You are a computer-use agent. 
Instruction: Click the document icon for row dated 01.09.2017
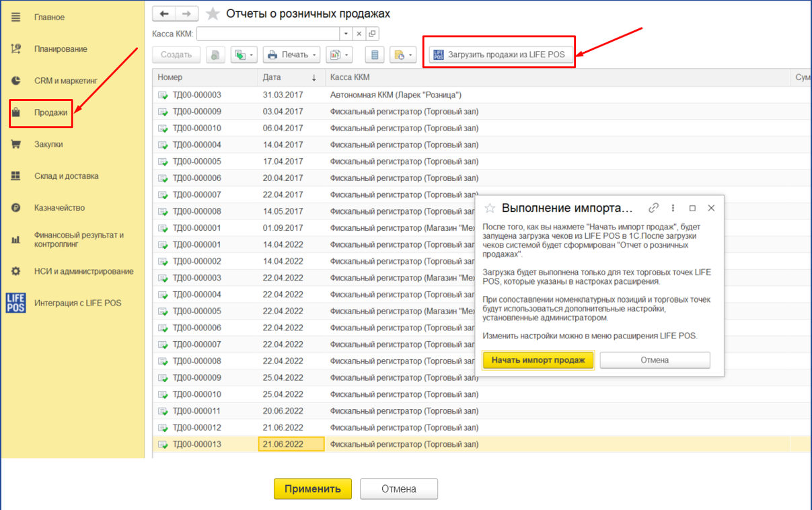[x=163, y=228]
